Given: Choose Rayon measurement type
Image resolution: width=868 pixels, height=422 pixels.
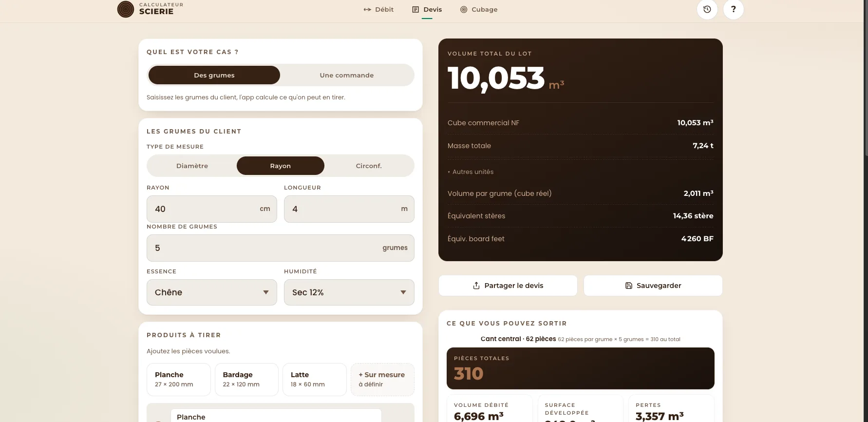Looking at the screenshot, I should coord(281,166).
